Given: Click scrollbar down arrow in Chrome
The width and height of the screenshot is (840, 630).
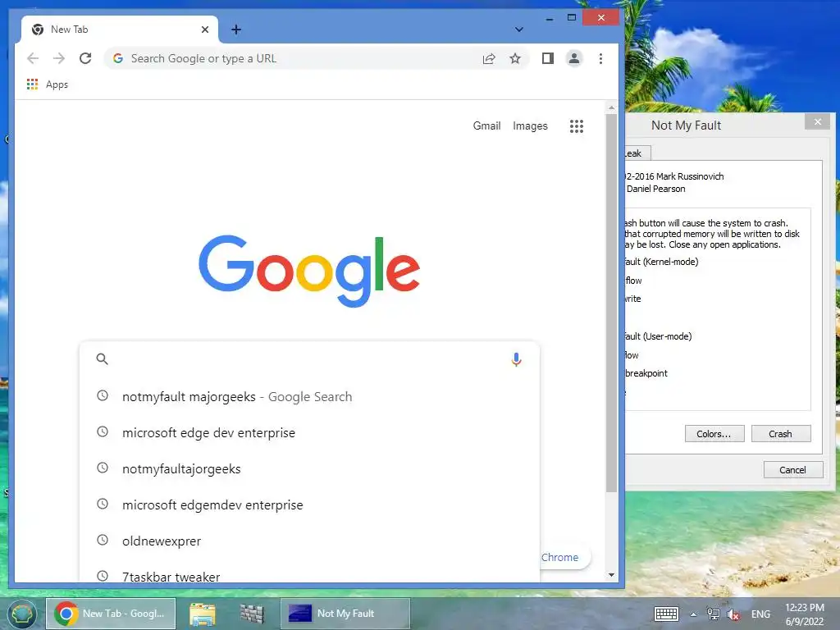Looking at the screenshot, I should click(x=611, y=575).
